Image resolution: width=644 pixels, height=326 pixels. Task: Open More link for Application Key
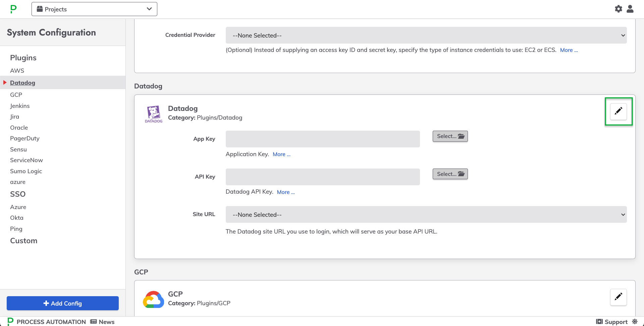tap(281, 154)
